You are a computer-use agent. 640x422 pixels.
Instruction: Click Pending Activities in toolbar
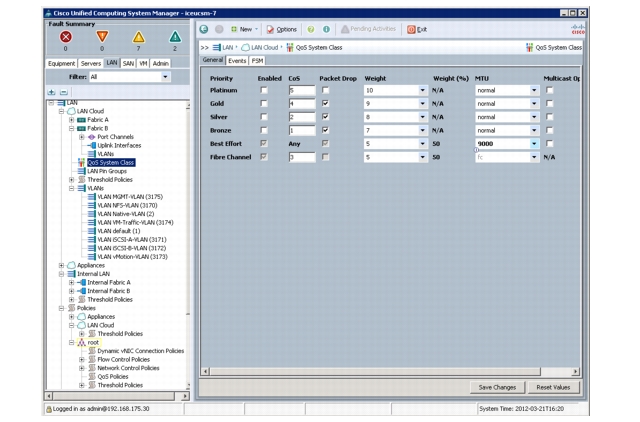point(369,29)
